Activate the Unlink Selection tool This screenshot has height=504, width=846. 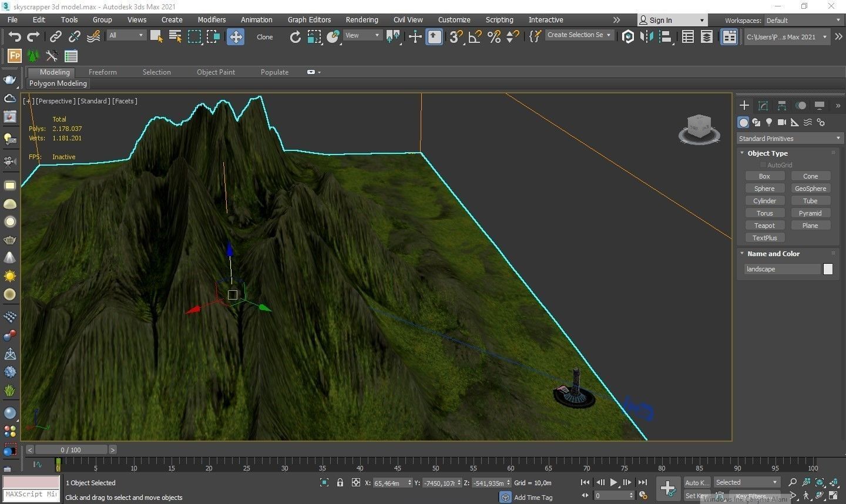pyautogui.click(x=74, y=36)
